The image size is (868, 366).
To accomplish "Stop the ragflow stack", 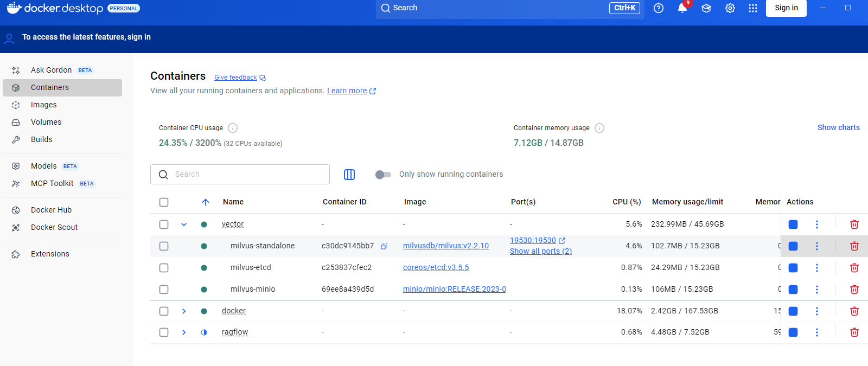I will point(793,332).
